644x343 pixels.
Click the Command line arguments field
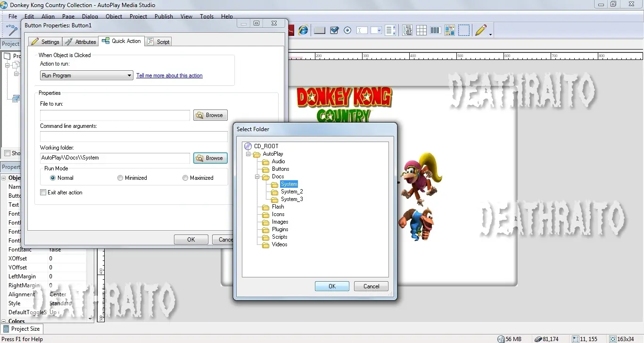pyautogui.click(x=134, y=137)
